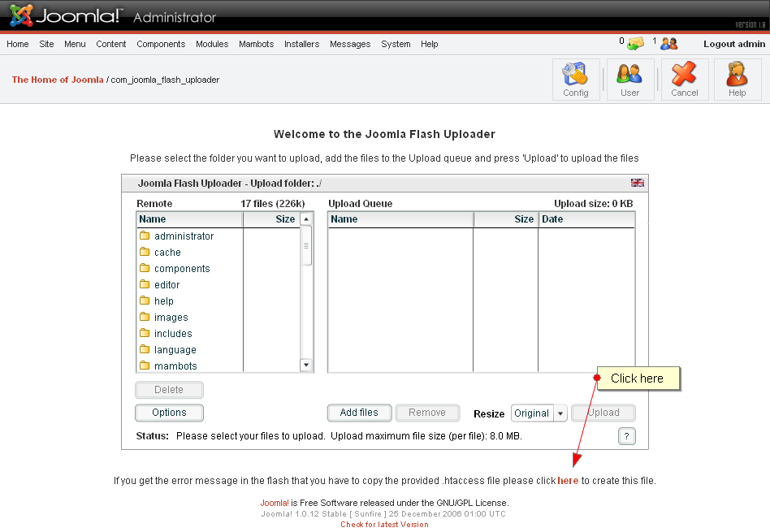Select the images folder icon
The height and width of the screenshot is (532, 770).
145,317
